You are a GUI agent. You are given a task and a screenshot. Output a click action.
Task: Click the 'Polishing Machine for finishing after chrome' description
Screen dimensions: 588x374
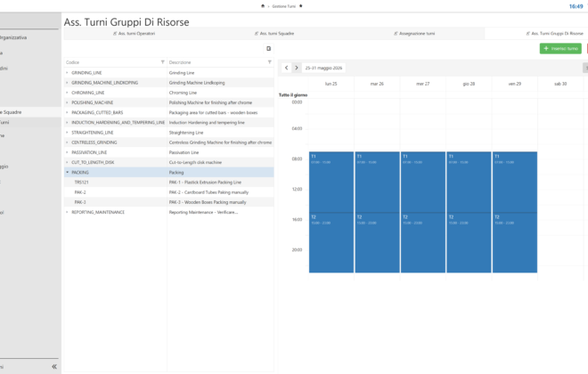click(210, 102)
